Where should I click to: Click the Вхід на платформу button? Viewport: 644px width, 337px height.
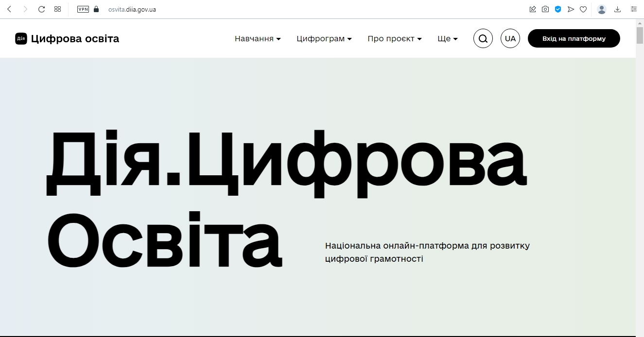pos(574,39)
